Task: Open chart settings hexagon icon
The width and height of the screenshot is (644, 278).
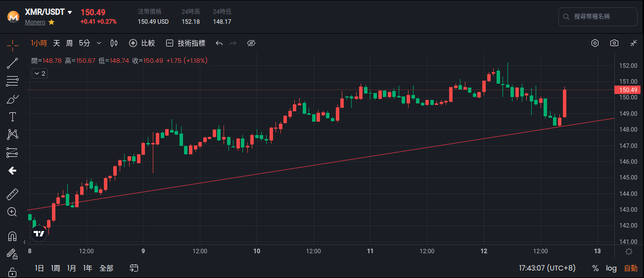Action: click(x=595, y=43)
